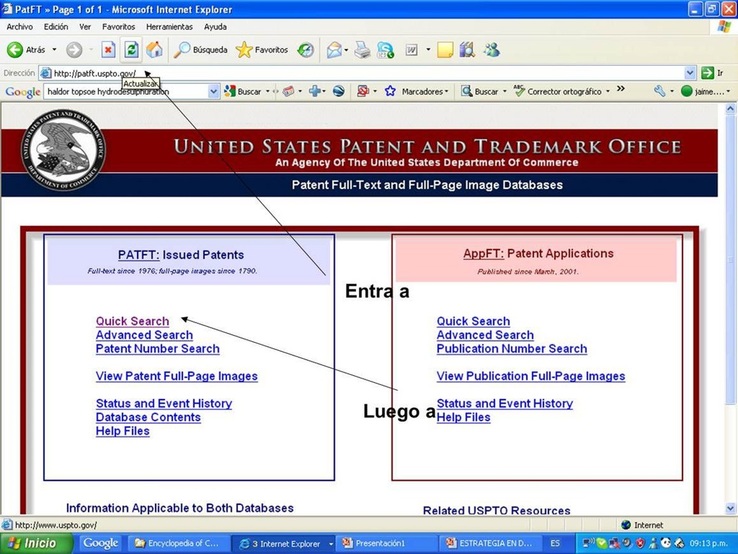Stop page loading with the red X
The image size is (738, 554).
(x=108, y=49)
